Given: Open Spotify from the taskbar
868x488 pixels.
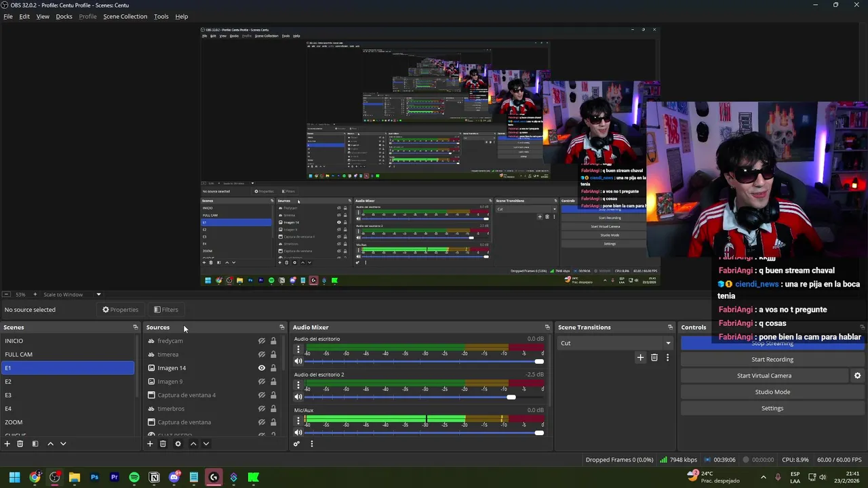Looking at the screenshot, I should pyautogui.click(x=134, y=477).
